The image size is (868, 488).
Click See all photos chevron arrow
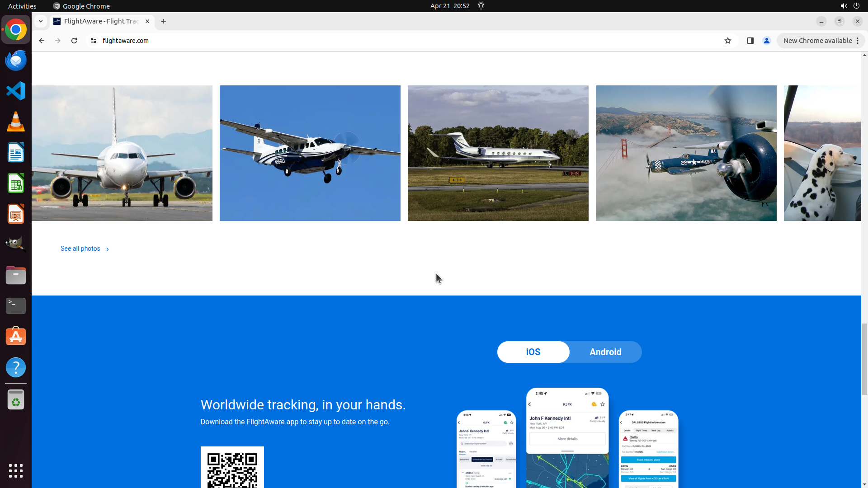[108, 249]
